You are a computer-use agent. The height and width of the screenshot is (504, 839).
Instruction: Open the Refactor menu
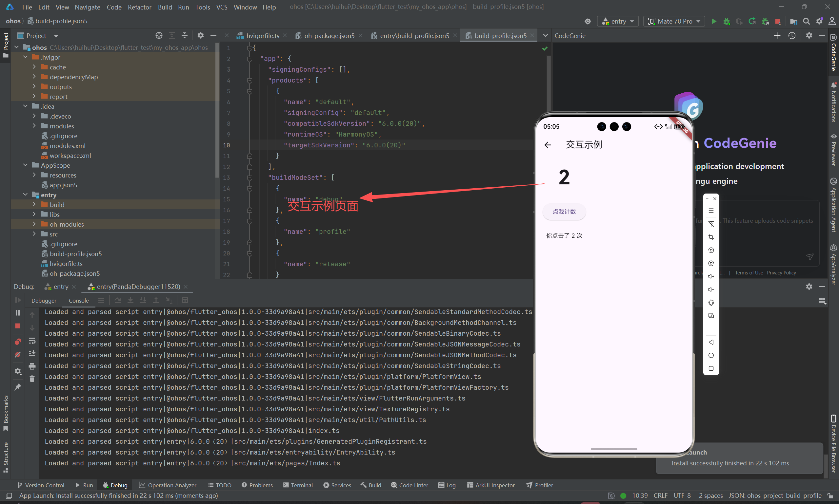click(x=139, y=7)
